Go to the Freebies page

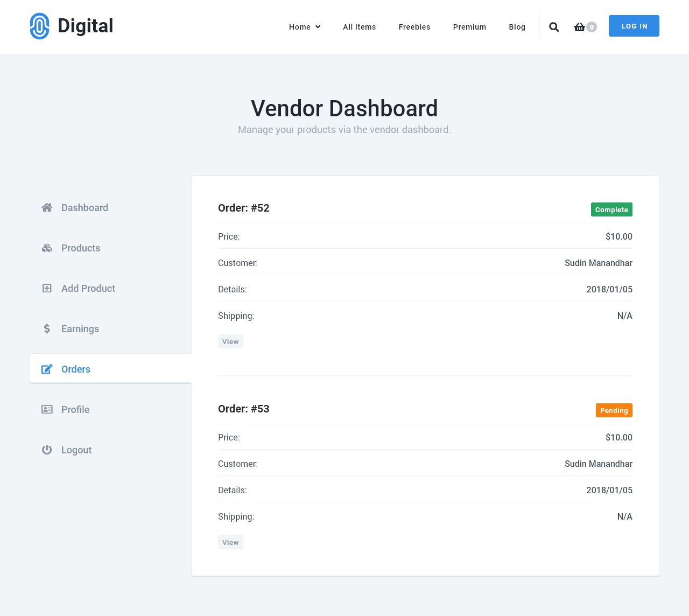coord(414,27)
